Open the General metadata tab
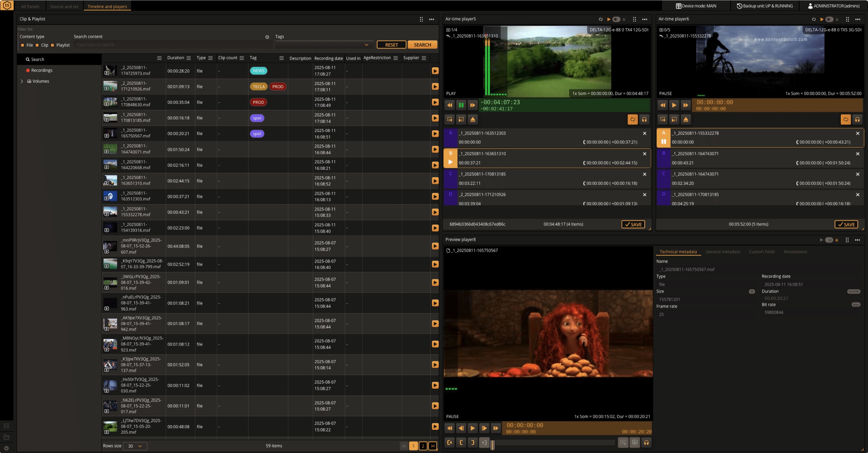868x453 pixels. tap(723, 252)
